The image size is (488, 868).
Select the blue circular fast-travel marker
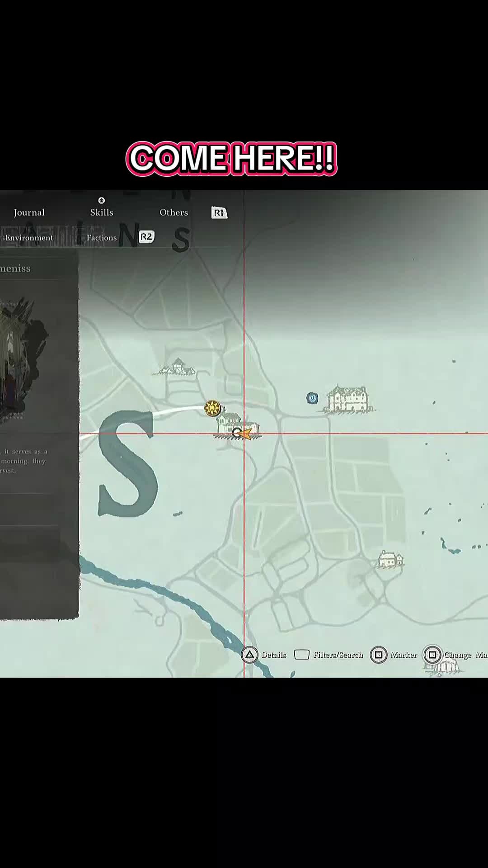(x=312, y=398)
